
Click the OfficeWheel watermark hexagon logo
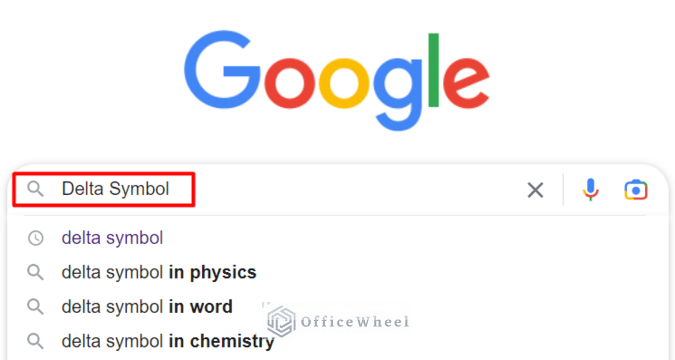[x=281, y=321]
